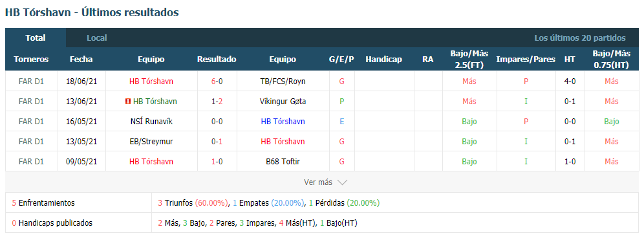Viewport: 644px width, 240px height.
Task: Click the Resultado column header
Action: (217, 59)
